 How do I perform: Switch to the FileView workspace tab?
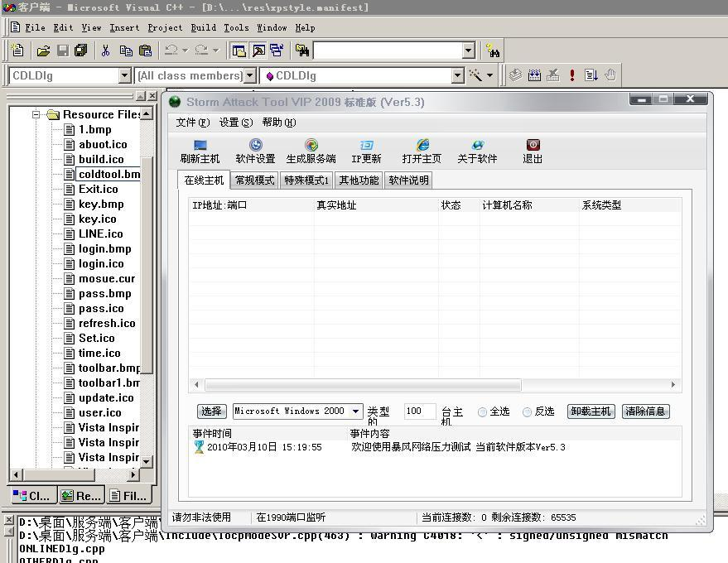coord(130,496)
